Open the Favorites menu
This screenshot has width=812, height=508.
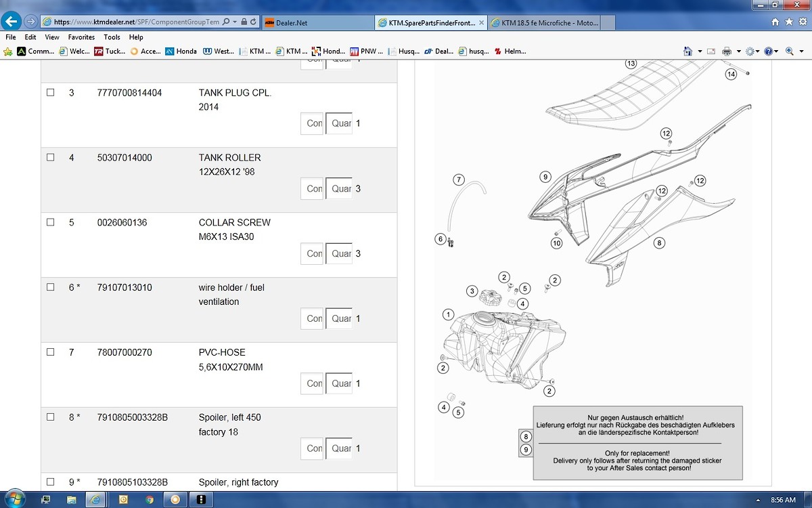[81, 37]
